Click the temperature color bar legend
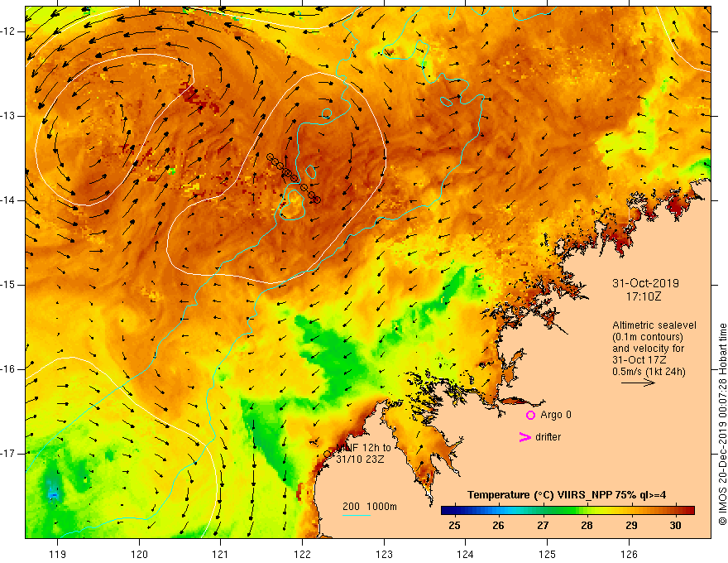The height and width of the screenshot is (563, 728). point(568,511)
